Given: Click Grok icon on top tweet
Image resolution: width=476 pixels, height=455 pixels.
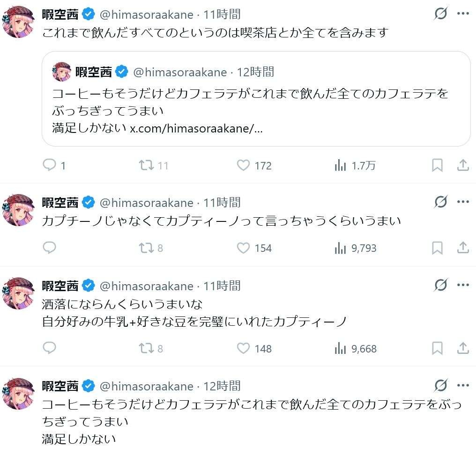Looking at the screenshot, I should click(440, 14).
